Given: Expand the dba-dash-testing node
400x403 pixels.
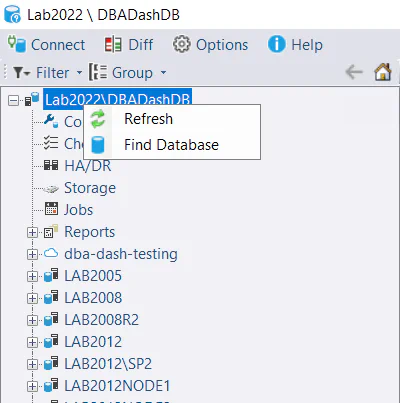Looking at the screenshot, I should (x=32, y=254).
